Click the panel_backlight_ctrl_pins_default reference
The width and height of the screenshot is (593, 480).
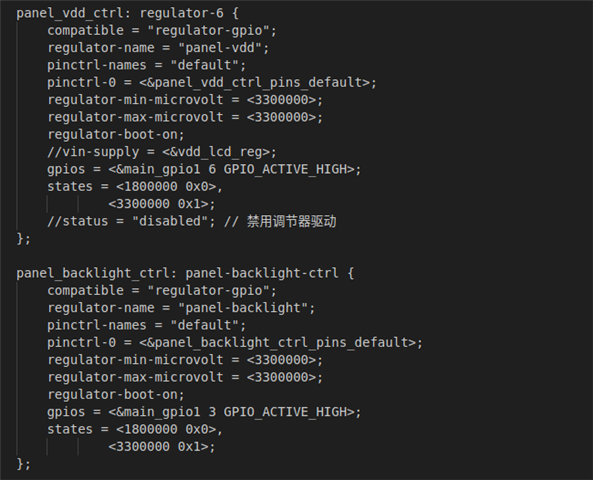point(277,343)
